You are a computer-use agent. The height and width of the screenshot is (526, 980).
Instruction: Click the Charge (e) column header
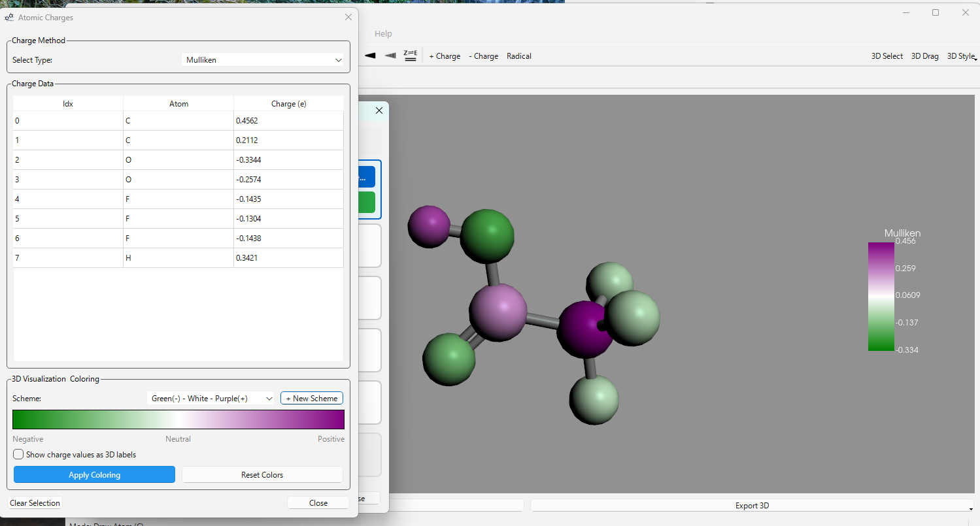point(288,104)
